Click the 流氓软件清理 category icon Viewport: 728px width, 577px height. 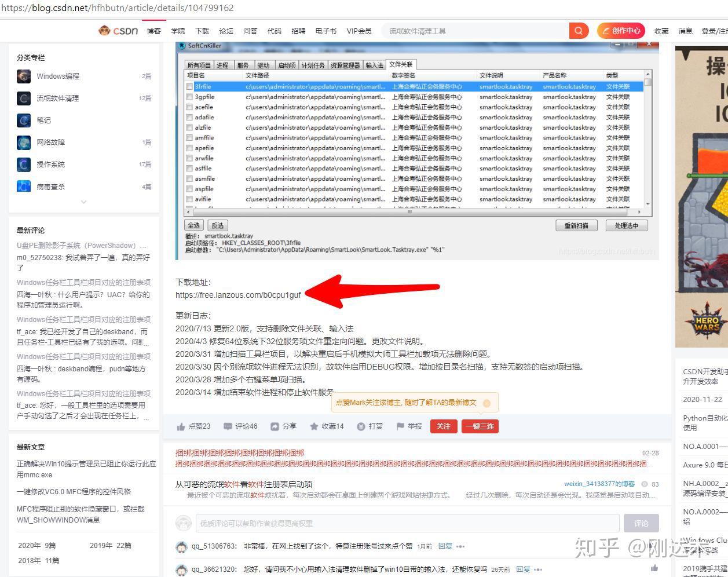pyautogui.click(x=24, y=98)
